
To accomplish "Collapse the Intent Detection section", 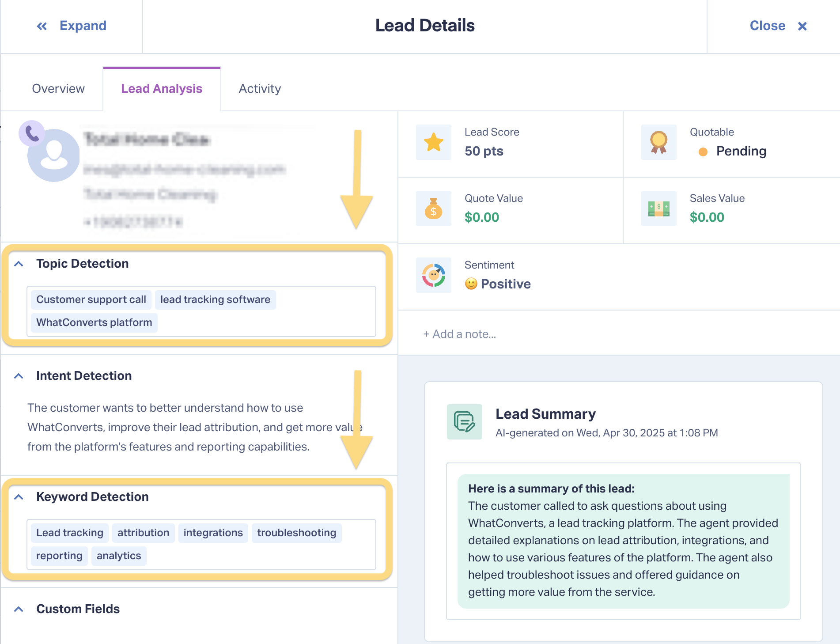I will click(19, 376).
